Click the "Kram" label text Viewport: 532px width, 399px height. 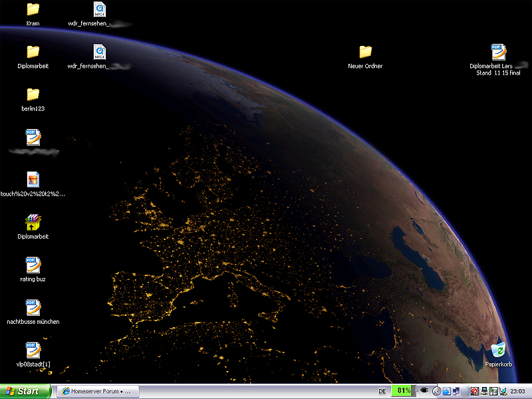pos(33,23)
